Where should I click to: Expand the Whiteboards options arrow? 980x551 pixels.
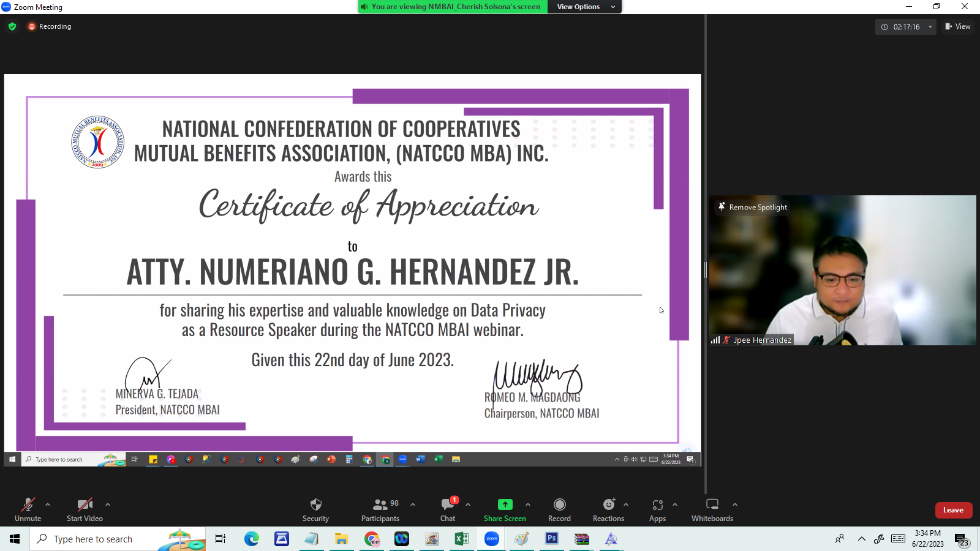coord(735,504)
